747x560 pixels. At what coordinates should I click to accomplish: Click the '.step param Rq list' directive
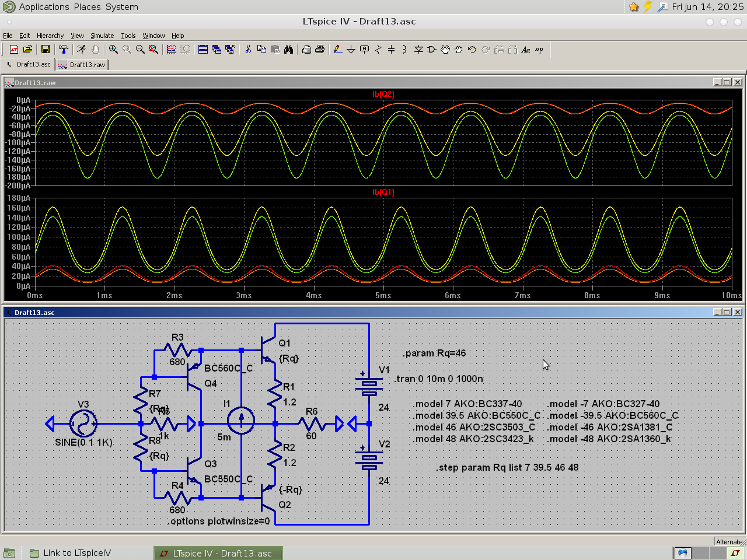click(x=507, y=467)
